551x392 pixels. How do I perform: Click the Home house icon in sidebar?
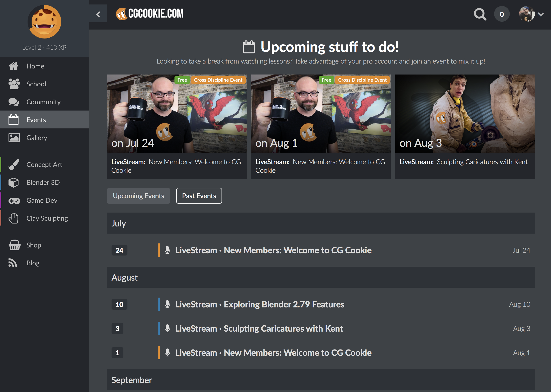[13, 66]
